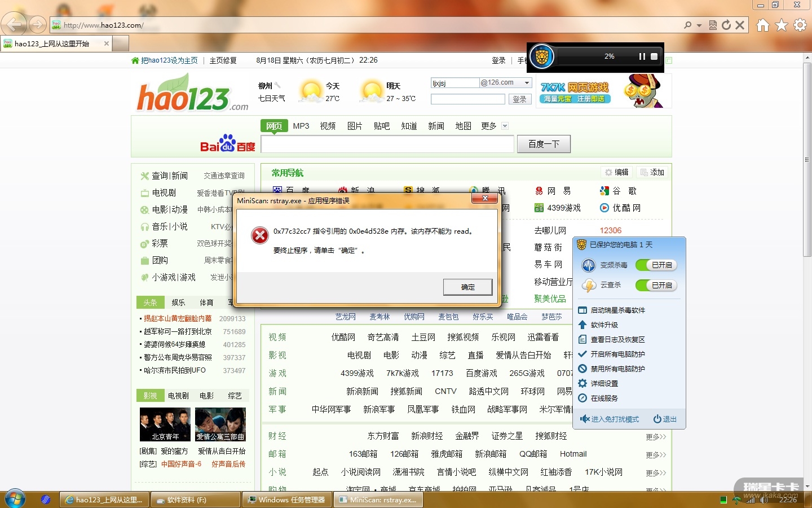Open address bar search dropdown arrow

[699, 25]
